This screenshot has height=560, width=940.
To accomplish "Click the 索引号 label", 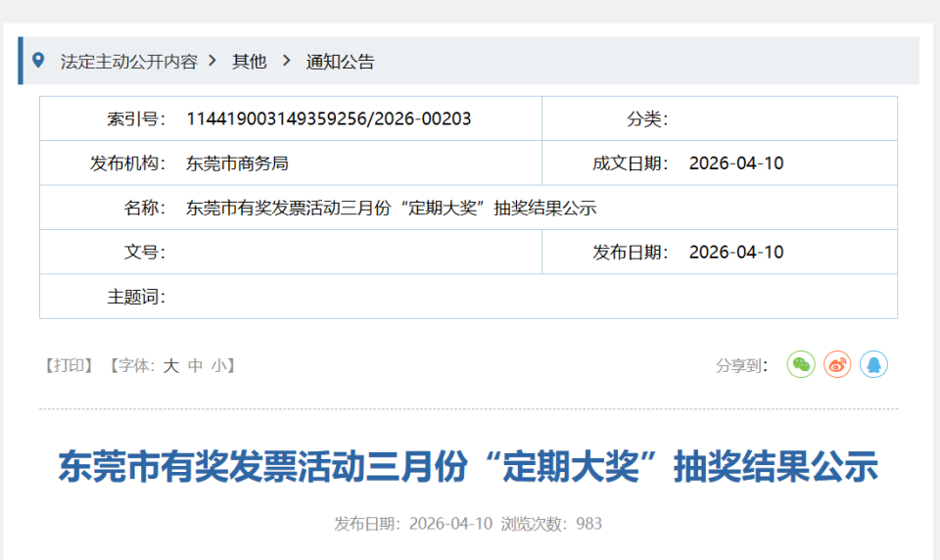I will click(136, 118).
